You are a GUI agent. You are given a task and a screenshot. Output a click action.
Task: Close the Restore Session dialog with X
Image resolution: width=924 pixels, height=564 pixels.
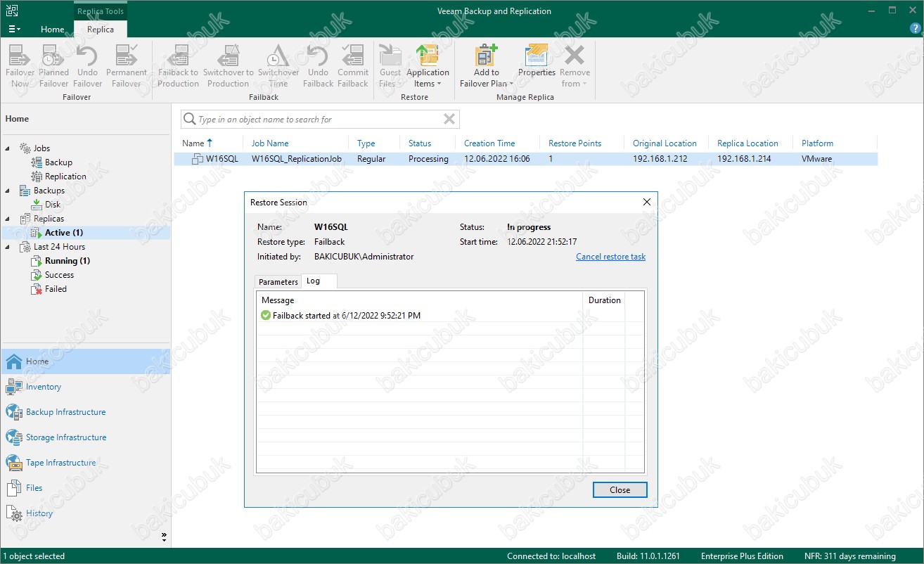647,203
